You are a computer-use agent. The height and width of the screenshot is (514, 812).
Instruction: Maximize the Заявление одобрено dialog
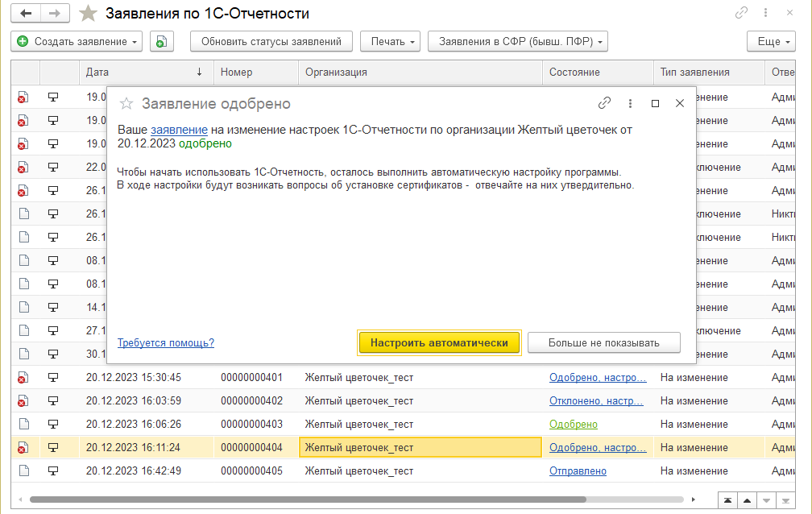tap(655, 104)
